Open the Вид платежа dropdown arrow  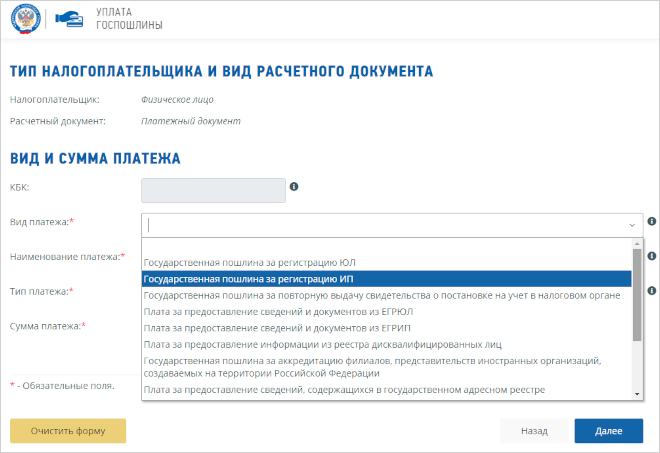tap(632, 225)
